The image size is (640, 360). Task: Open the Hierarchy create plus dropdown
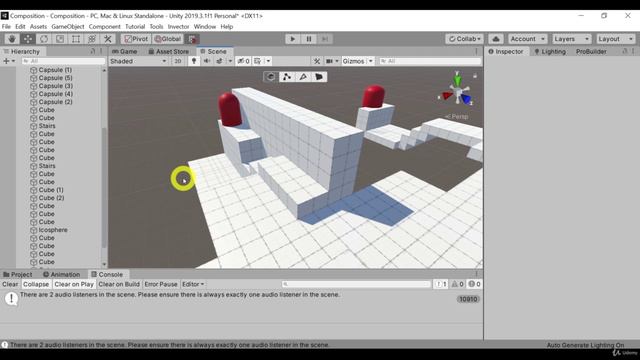(9, 61)
